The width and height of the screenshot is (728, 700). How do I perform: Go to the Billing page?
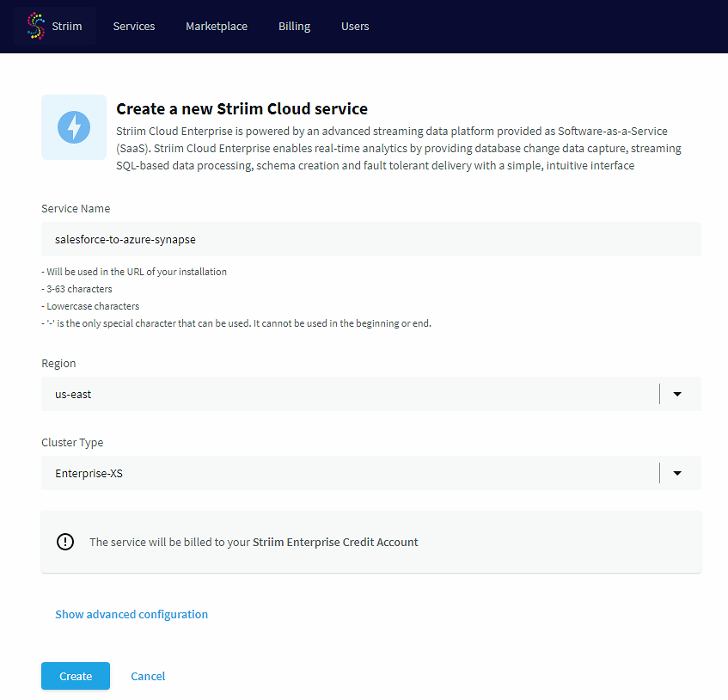pos(294,27)
